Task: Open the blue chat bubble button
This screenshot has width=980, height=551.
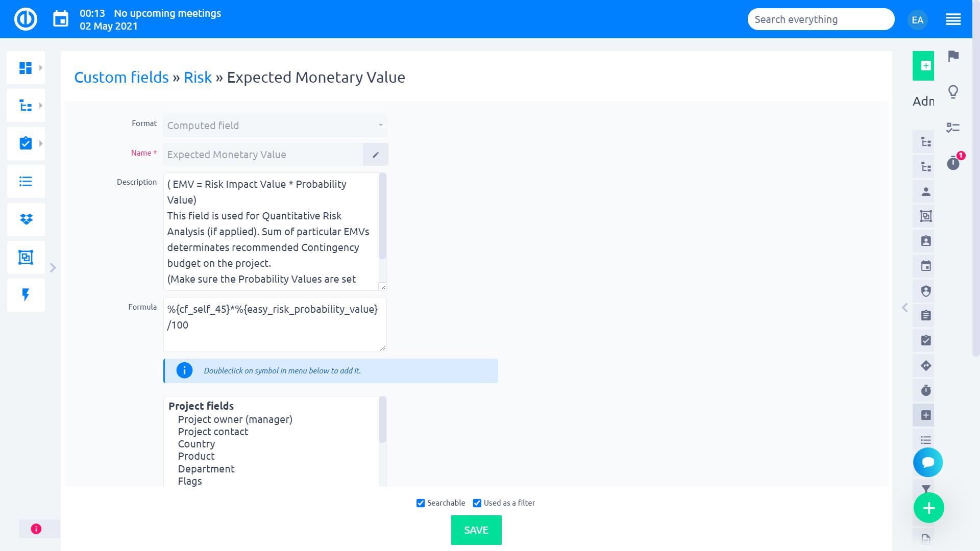Action: [927, 462]
